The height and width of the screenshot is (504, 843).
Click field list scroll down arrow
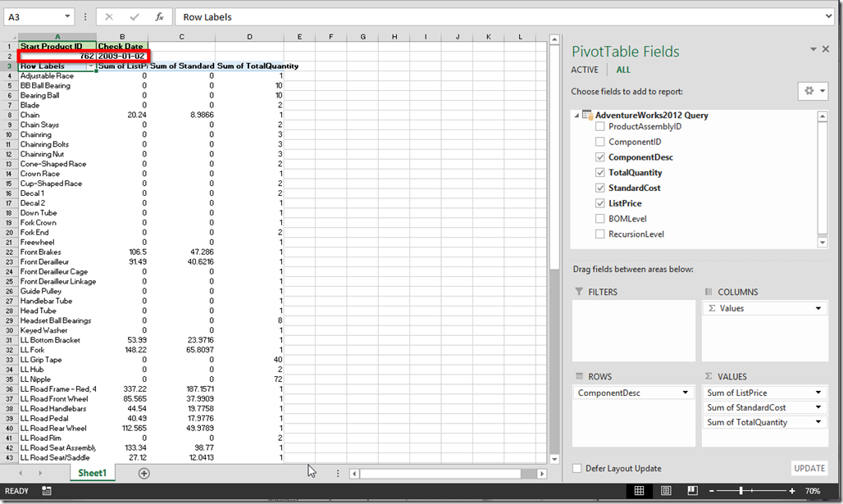point(822,243)
